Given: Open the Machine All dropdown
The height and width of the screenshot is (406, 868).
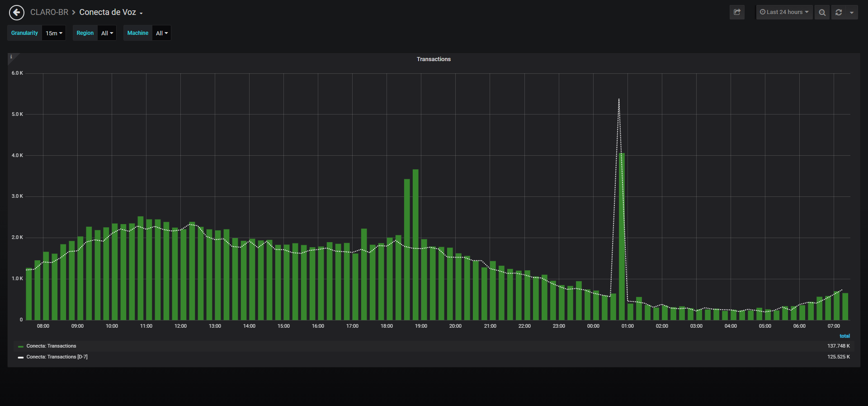Looking at the screenshot, I should pyautogui.click(x=162, y=33).
